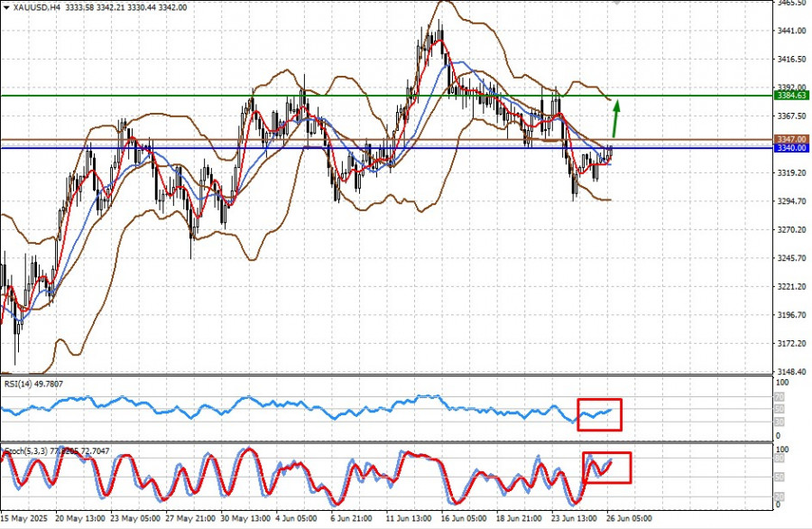
Task: Click the 3148.40 price scale value
Action: click(x=791, y=371)
